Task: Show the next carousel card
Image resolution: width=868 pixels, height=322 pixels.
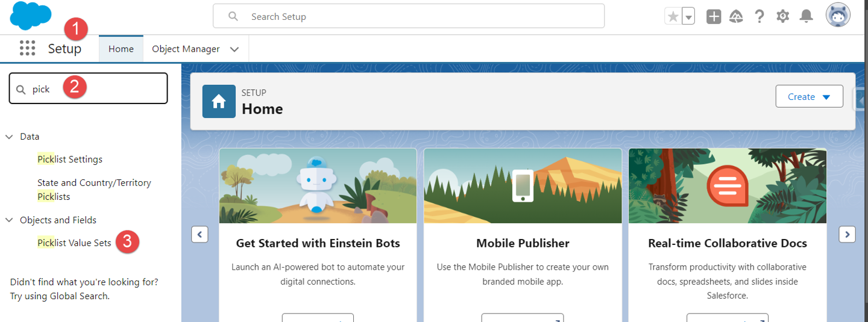Action: [x=847, y=234]
